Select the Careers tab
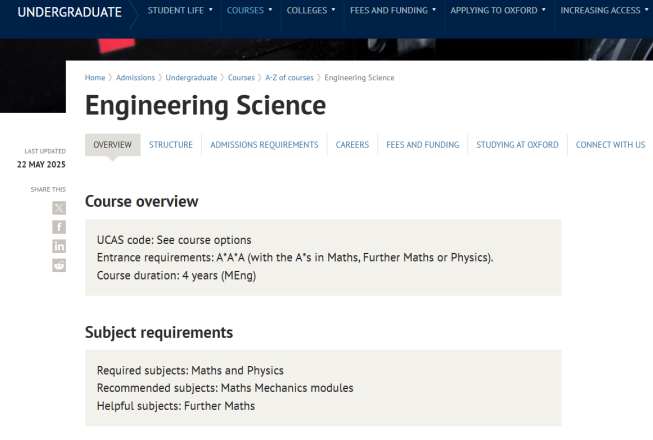Image resolution: width=653 pixels, height=440 pixels. pyautogui.click(x=352, y=145)
